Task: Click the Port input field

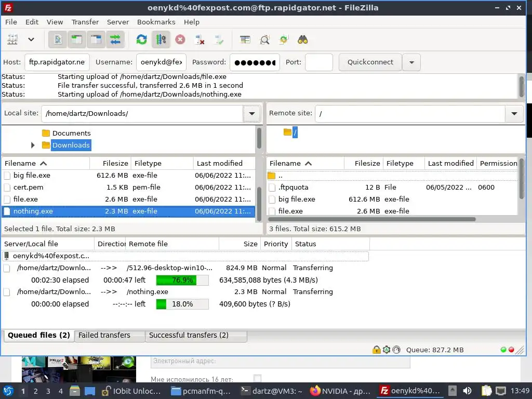Action: click(x=319, y=62)
